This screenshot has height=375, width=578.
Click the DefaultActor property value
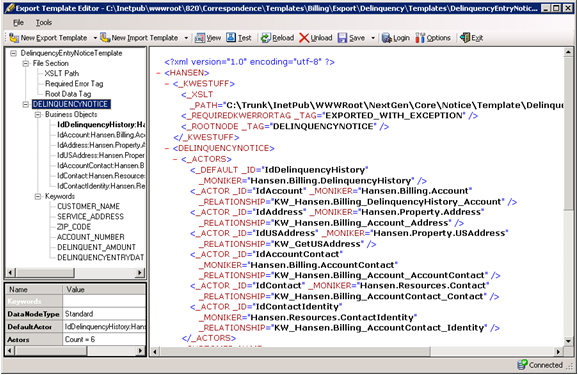click(x=104, y=327)
